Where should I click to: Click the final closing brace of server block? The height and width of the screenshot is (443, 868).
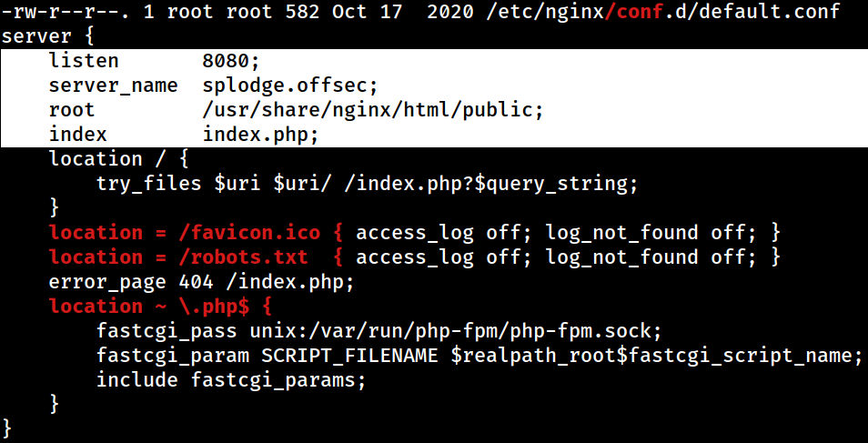click(6, 428)
